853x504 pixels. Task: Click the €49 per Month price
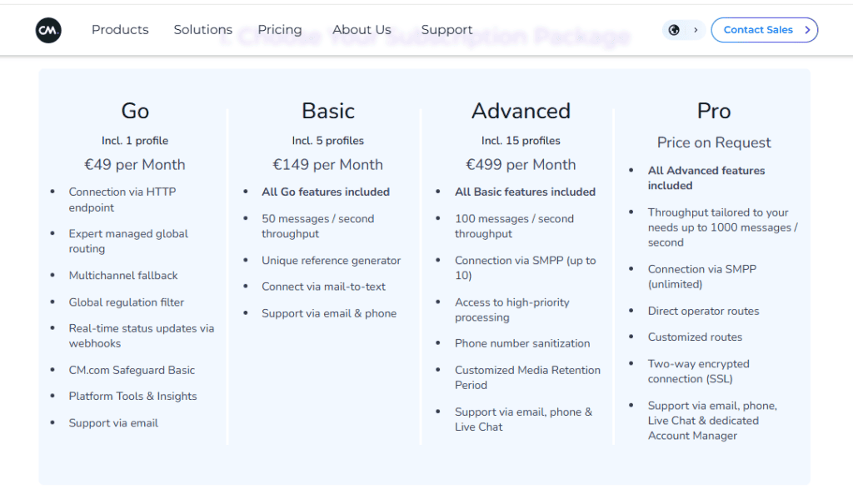click(135, 165)
